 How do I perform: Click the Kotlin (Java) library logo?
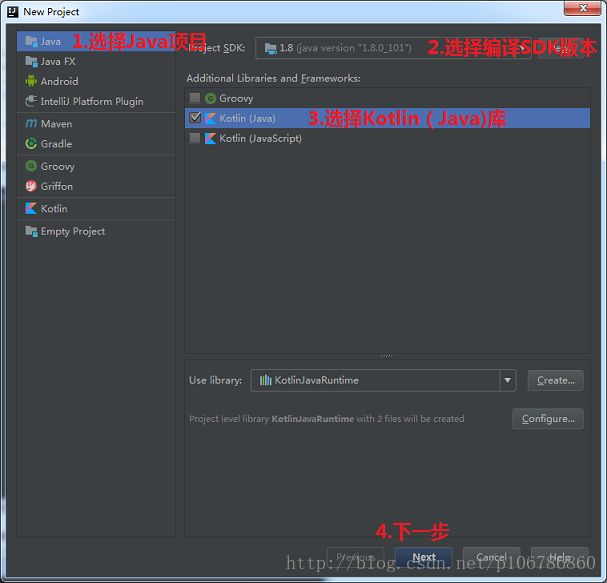pyautogui.click(x=210, y=118)
